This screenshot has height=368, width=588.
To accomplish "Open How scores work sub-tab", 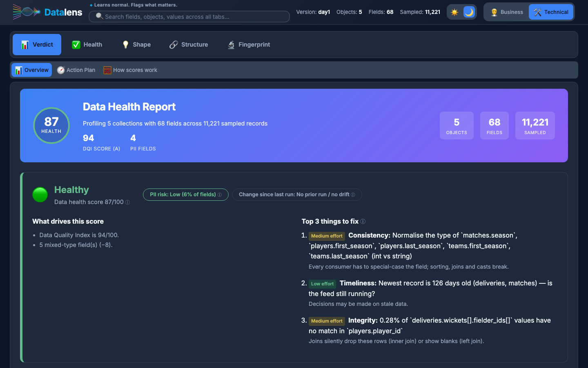I will coord(130,70).
